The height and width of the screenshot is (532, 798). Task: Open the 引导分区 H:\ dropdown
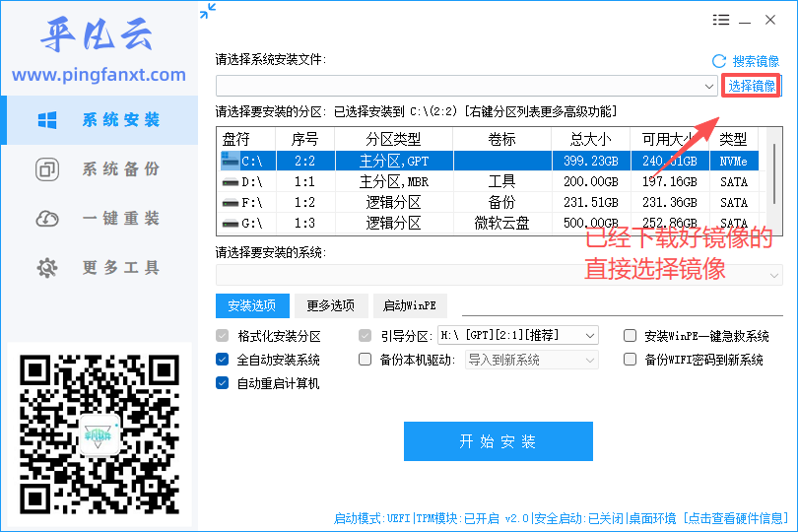tap(590, 336)
